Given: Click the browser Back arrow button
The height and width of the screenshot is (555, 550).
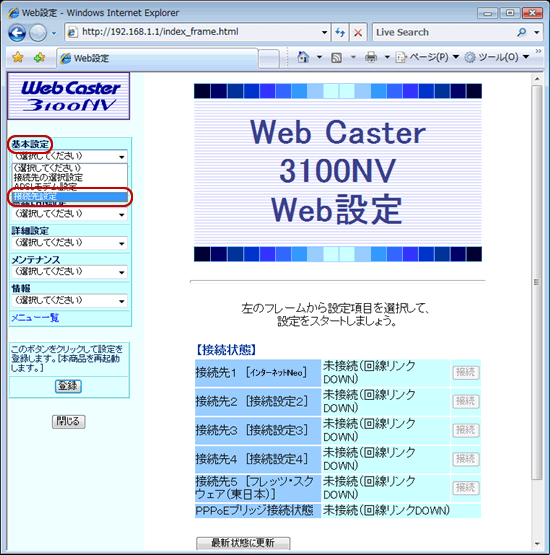Looking at the screenshot, I should 17,33.
